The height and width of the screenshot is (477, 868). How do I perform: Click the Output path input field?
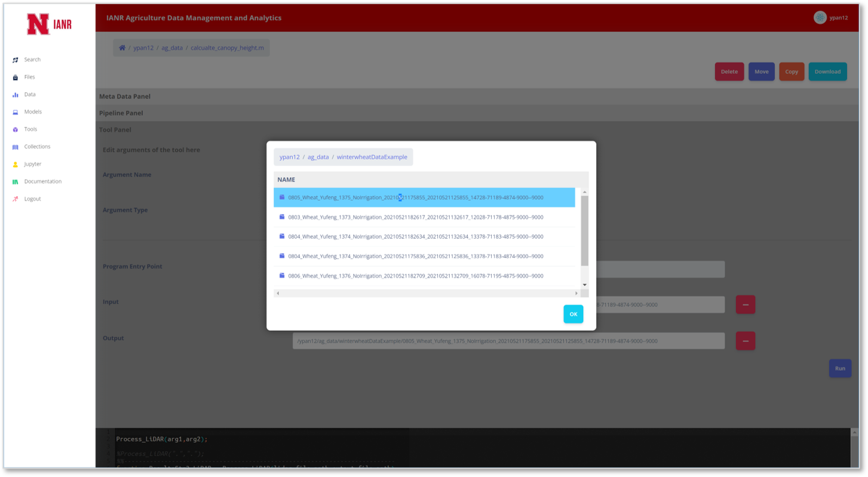pos(508,341)
